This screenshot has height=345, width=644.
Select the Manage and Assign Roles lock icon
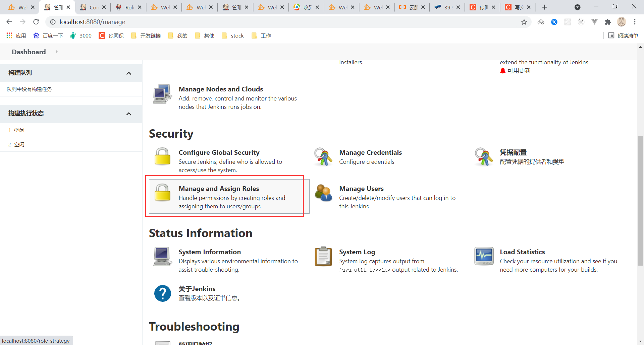[162, 193]
